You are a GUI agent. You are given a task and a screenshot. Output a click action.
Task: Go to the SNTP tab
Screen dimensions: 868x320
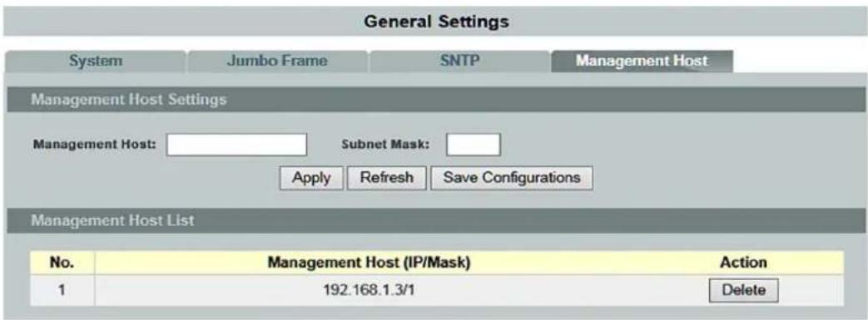coord(459,62)
